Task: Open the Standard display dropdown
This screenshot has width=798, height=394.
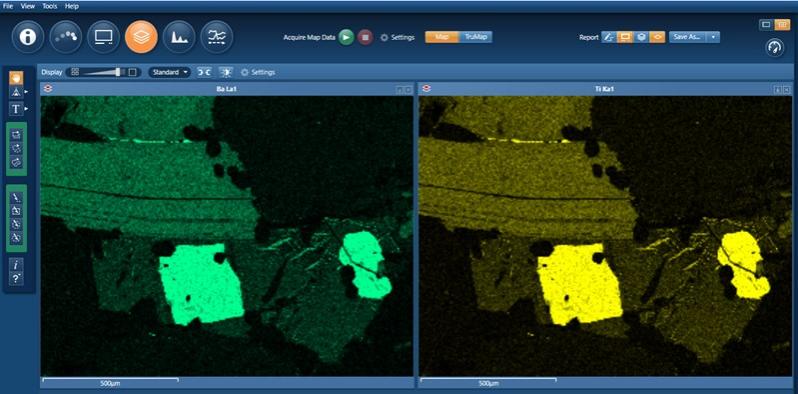Action: 169,72
